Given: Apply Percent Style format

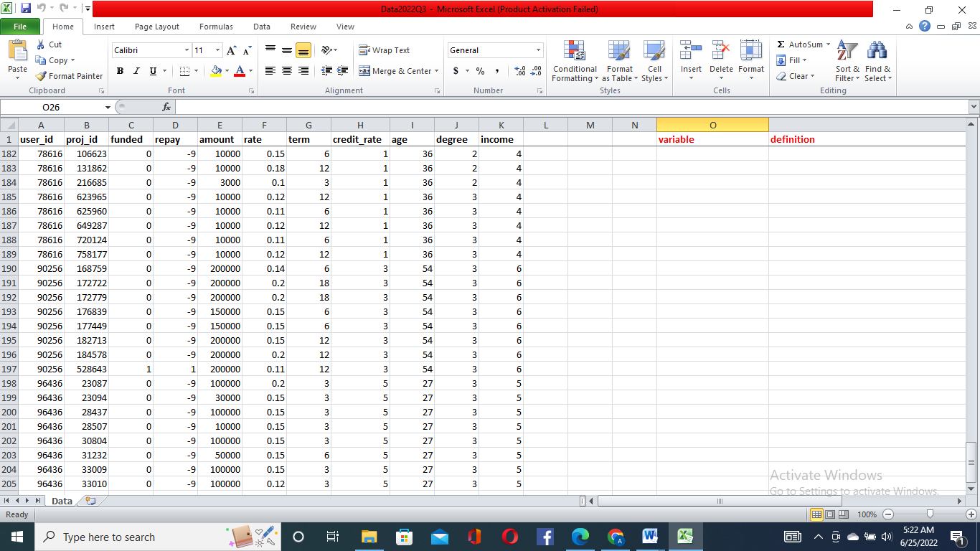Looking at the screenshot, I should pyautogui.click(x=480, y=71).
